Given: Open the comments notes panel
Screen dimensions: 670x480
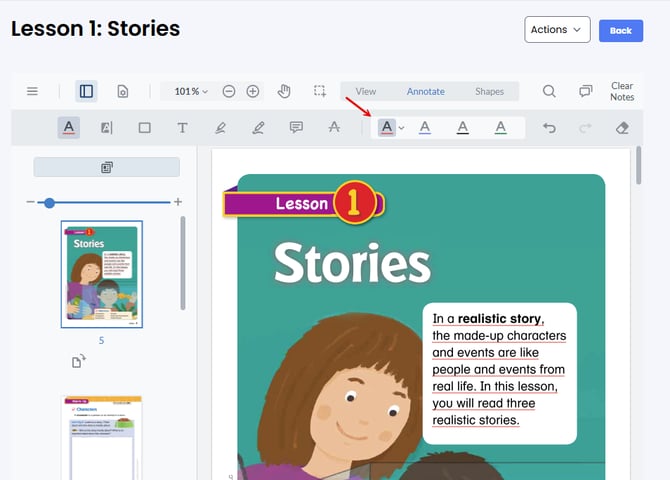Looking at the screenshot, I should pos(586,91).
